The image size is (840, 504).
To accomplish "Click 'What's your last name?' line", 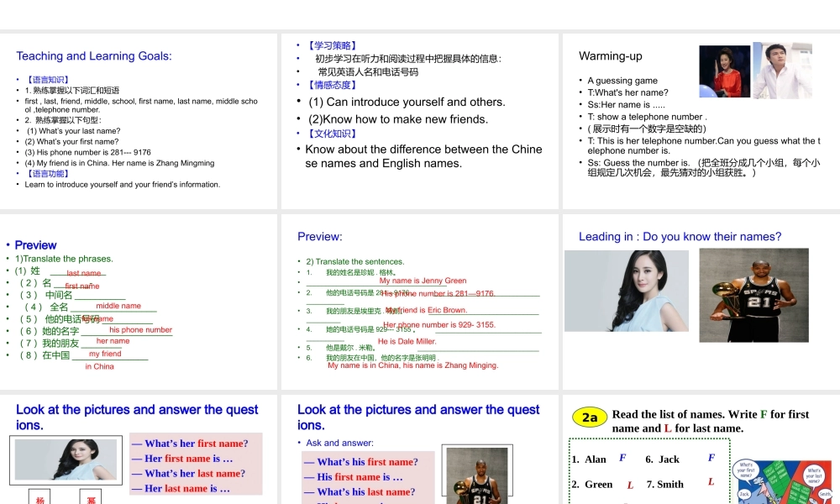I will click(73, 131).
